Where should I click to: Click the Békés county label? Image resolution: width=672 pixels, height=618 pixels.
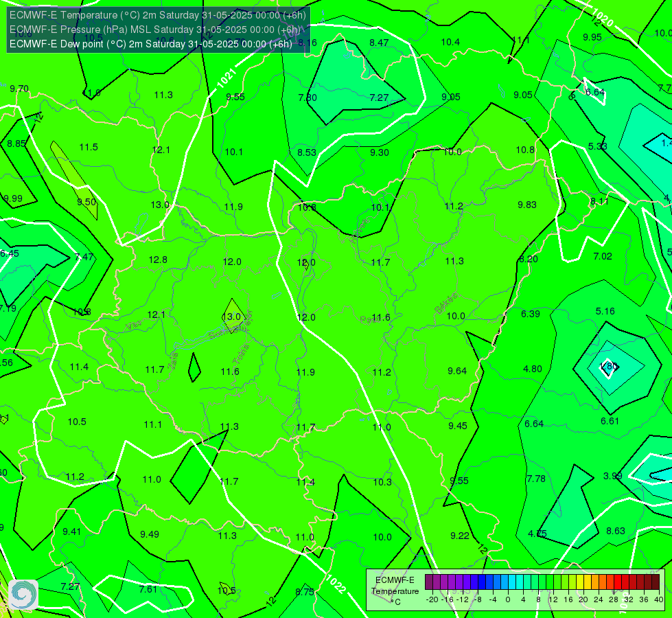point(446,304)
